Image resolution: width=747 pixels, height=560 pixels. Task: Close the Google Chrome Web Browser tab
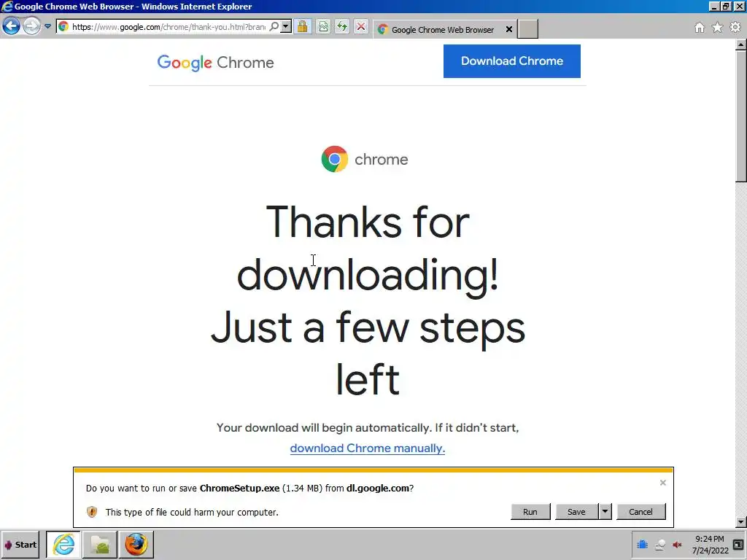508,29
